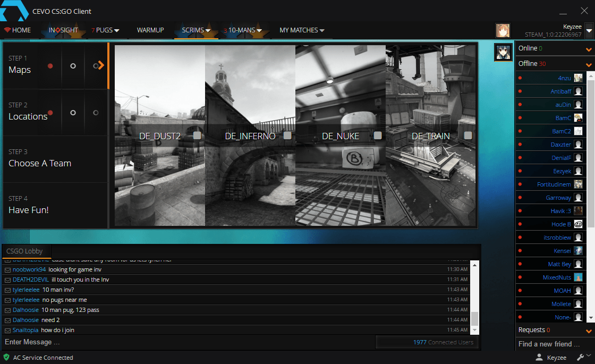This screenshot has width=595, height=364.
Task: Click the envelope icon next to noobwork94
Action: click(7, 270)
